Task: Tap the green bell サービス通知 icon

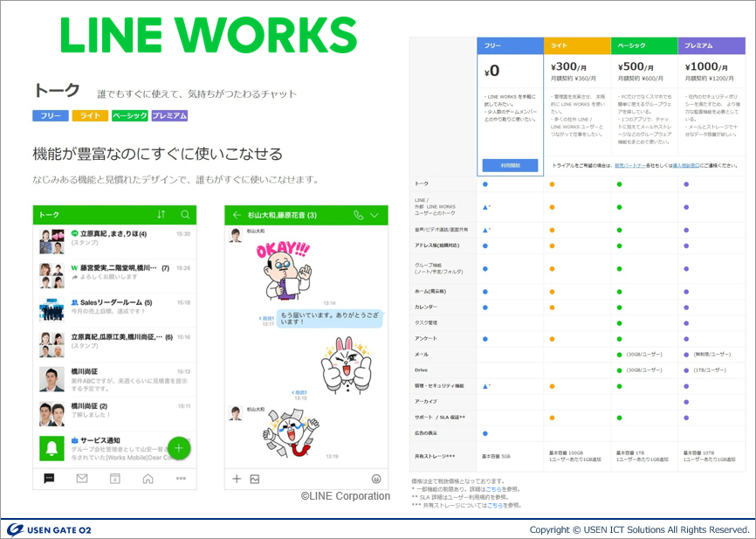Action: click(52, 448)
